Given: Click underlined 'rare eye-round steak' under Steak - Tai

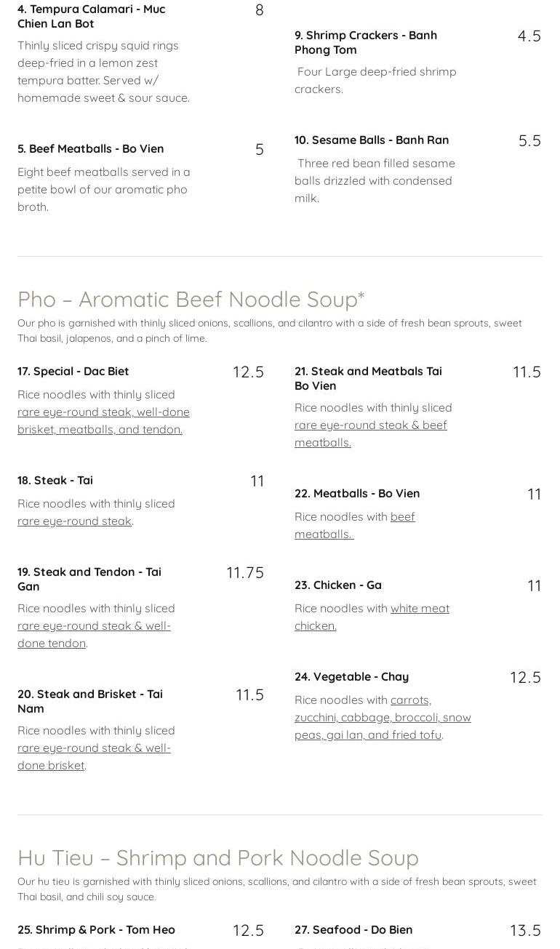Looking at the screenshot, I should 74,521.
